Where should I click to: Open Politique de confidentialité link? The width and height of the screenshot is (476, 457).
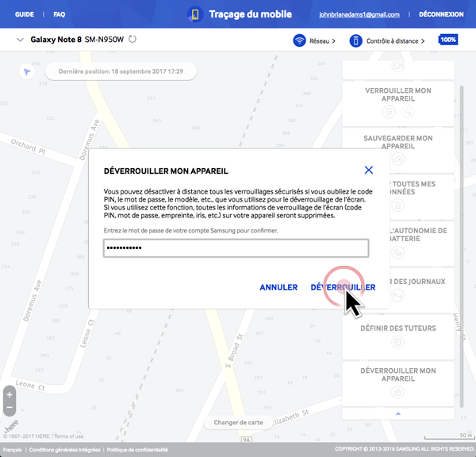137,450
